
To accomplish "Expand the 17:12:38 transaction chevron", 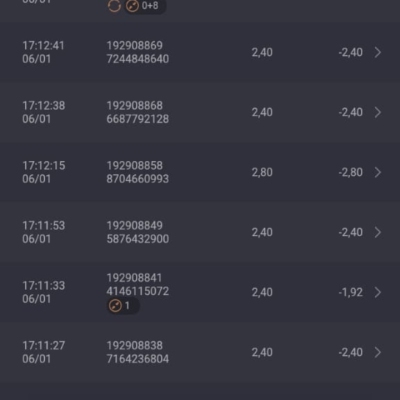I will pos(378,112).
